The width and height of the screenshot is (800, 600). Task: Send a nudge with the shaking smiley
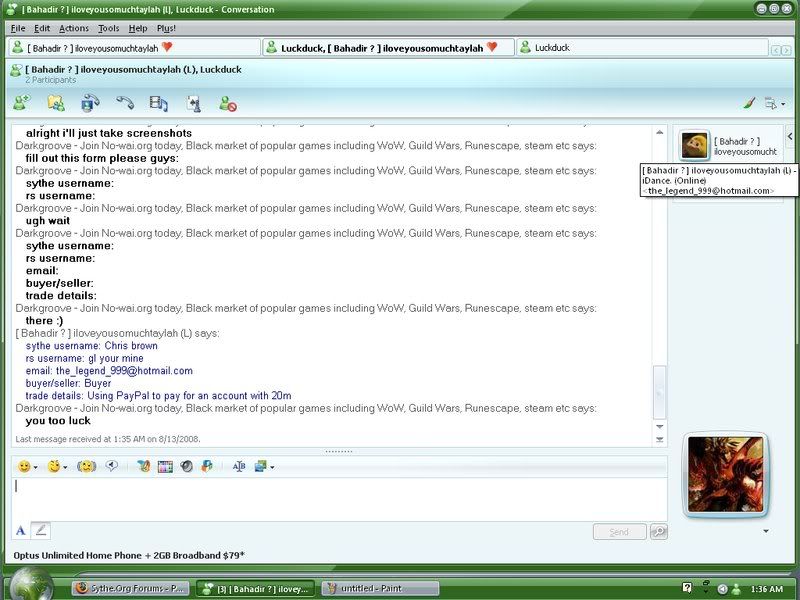coord(87,466)
